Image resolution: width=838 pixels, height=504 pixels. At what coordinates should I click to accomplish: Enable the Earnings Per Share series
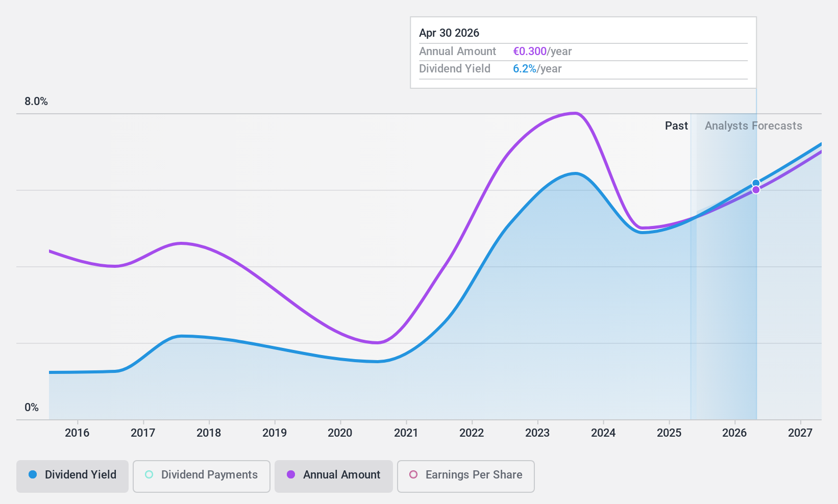466,476
